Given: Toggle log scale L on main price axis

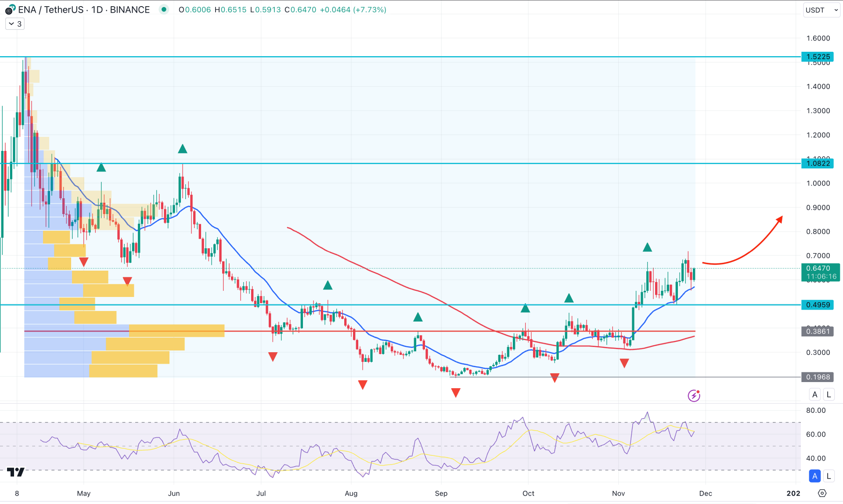Looking at the screenshot, I should click(829, 394).
